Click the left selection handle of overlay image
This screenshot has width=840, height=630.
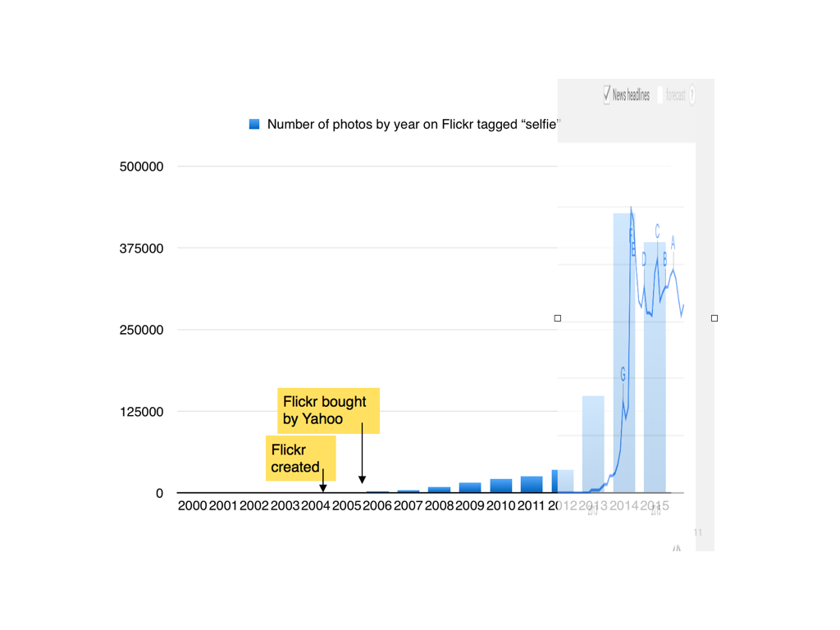[x=558, y=317]
